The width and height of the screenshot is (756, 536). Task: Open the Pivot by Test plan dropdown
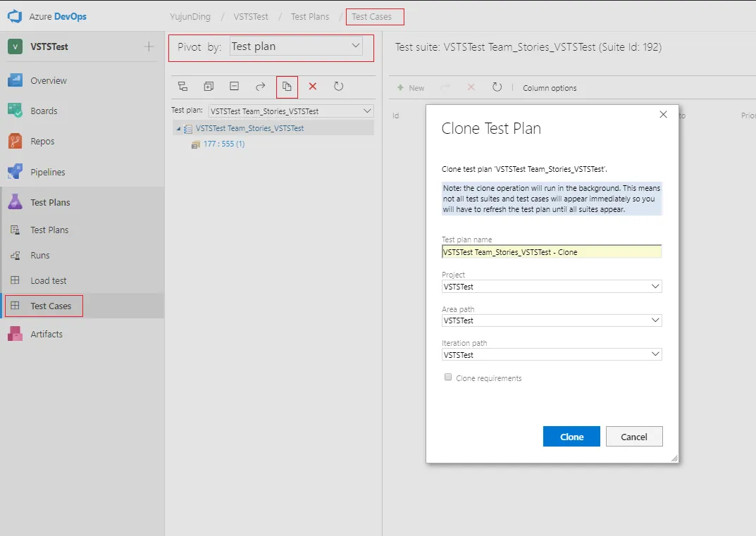click(x=296, y=46)
